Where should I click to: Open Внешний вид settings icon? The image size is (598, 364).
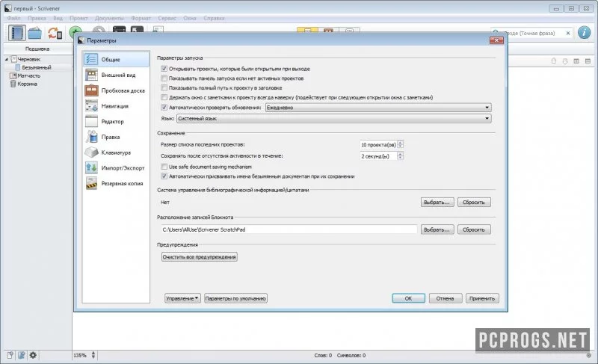pos(91,75)
